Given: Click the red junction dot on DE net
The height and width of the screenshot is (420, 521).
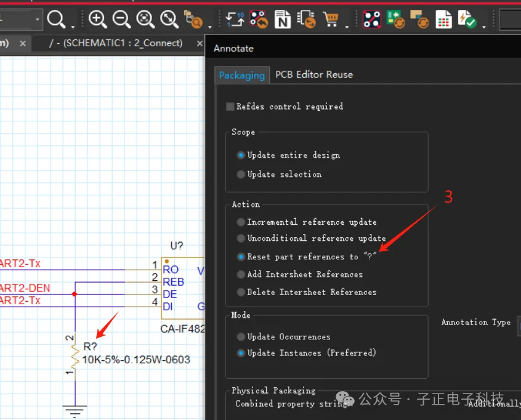Looking at the screenshot, I should [75, 294].
